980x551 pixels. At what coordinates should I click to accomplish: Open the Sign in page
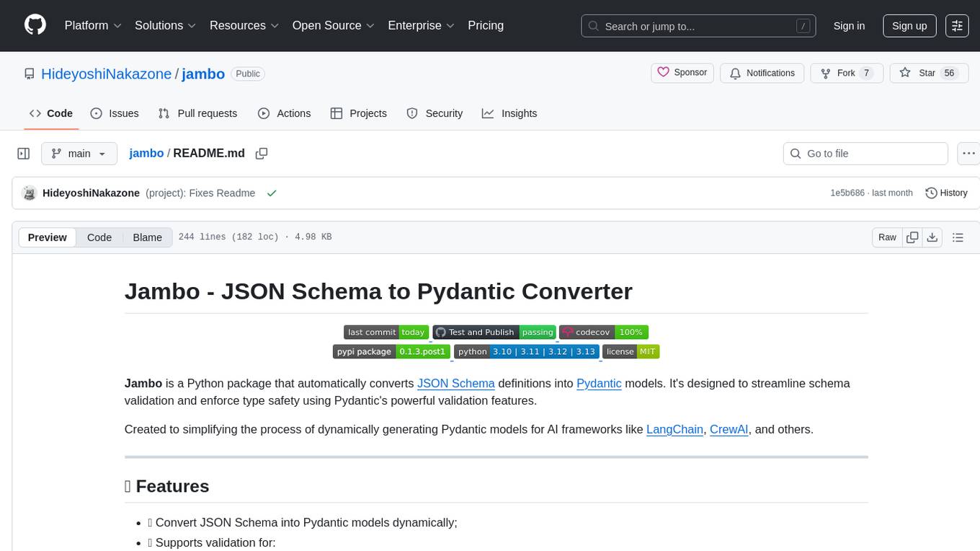(849, 26)
